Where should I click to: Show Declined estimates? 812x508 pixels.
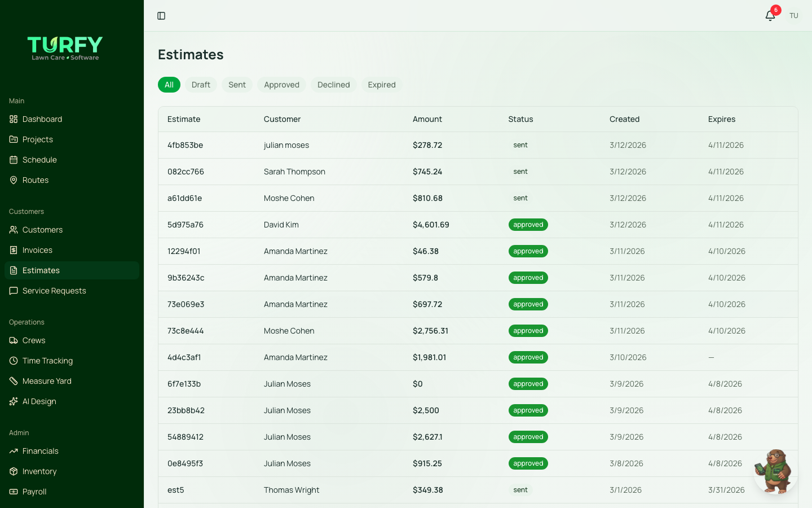tap(333, 85)
